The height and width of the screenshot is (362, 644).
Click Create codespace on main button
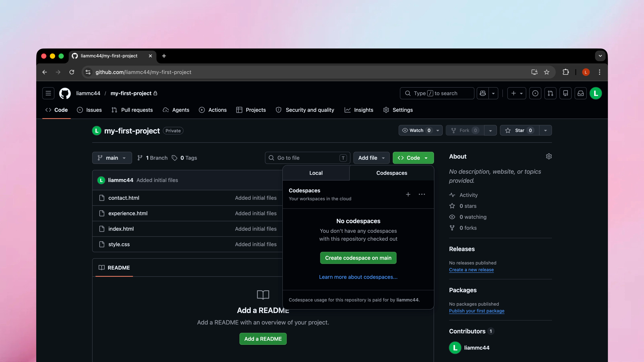coord(358,258)
